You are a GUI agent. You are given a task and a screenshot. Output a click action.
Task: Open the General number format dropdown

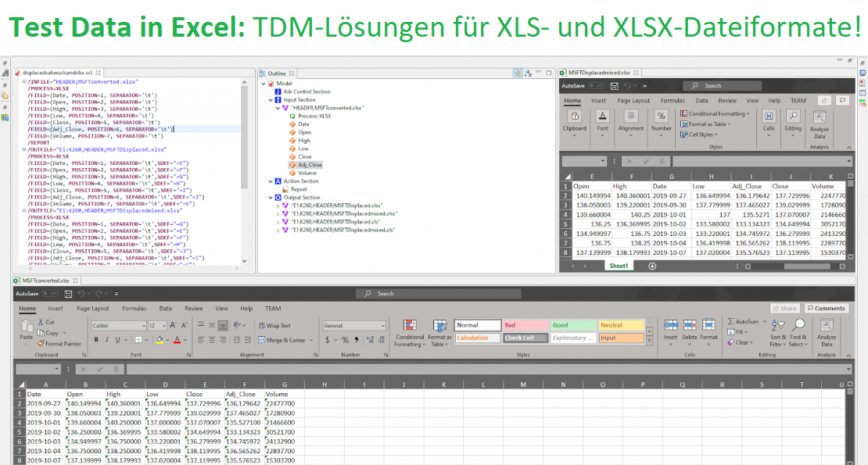(382, 326)
